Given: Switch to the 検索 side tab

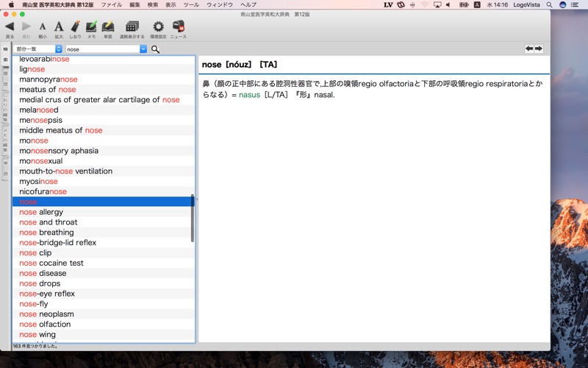Looking at the screenshot, I should 5,54.
